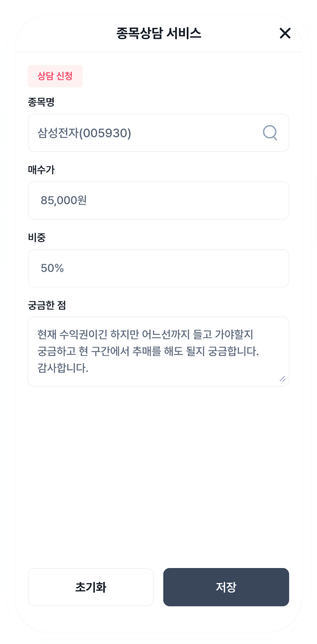Grab the textarea resize handle
Viewport: 317px width, 644px height.
(x=282, y=379)
